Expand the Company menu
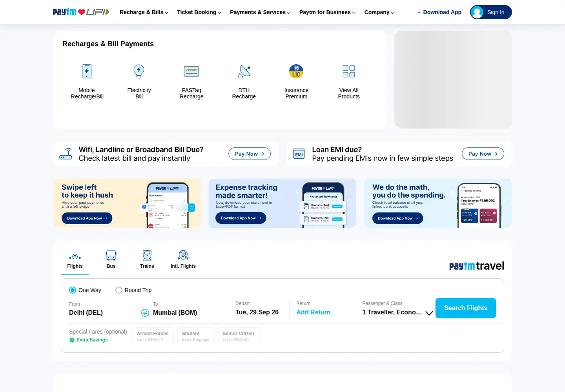Viewport: 565px width, 392px height. tap(379, 12)
